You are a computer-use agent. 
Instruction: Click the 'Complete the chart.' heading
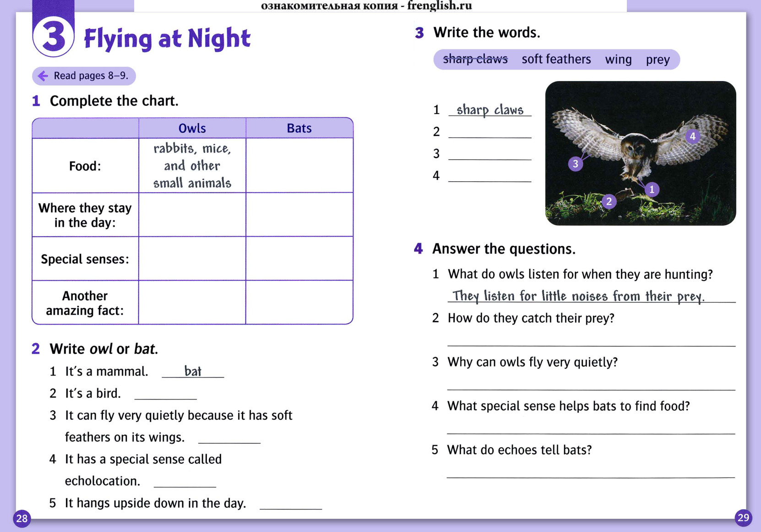[114, 101]
